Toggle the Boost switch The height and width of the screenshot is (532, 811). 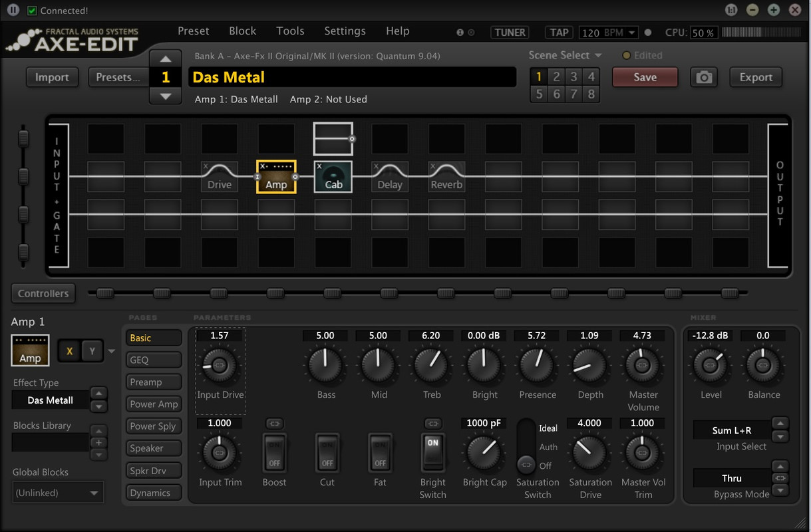274,452
